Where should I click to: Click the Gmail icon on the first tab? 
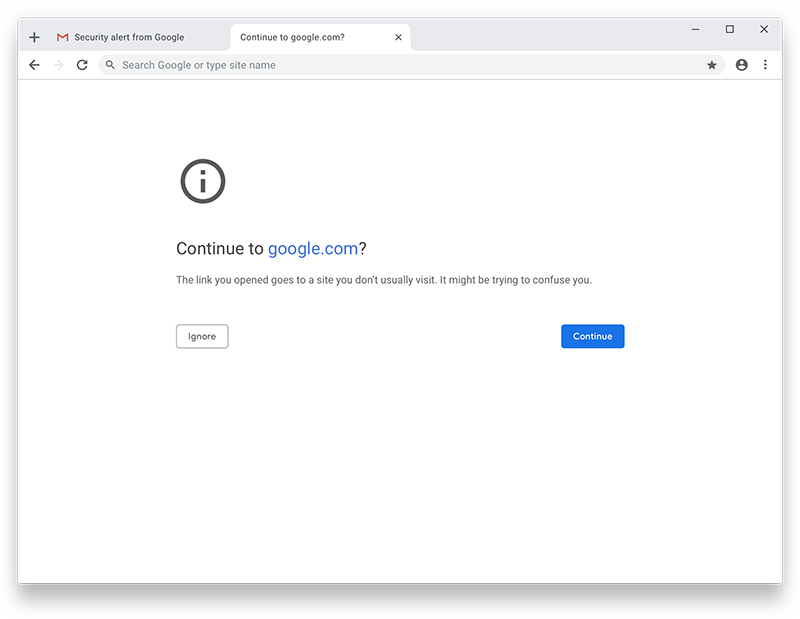[61, 36]
